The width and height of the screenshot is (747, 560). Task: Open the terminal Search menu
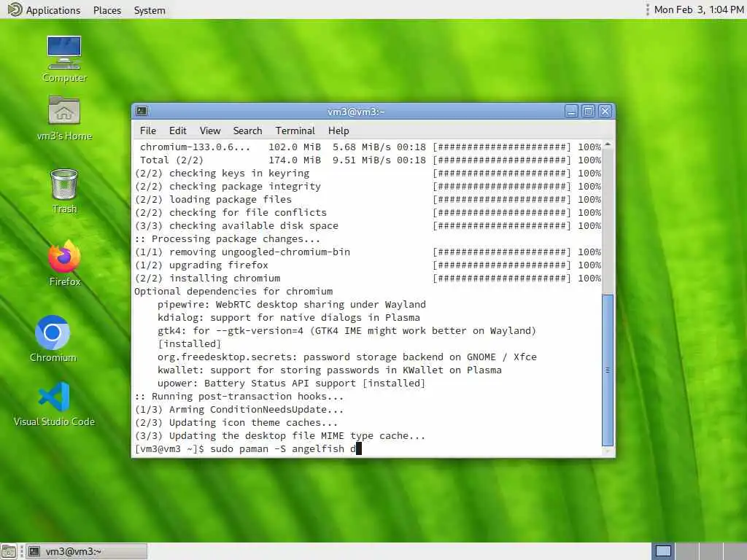247,131
